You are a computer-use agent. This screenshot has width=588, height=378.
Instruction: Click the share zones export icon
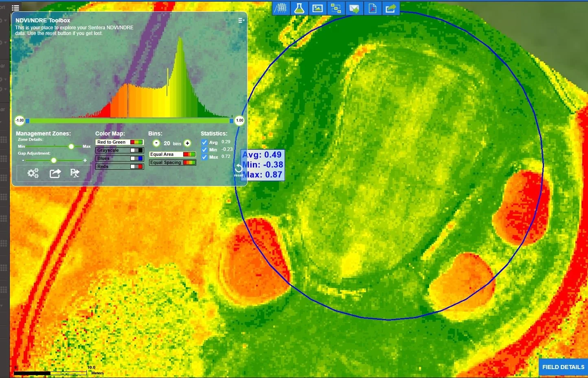point(55,173)
